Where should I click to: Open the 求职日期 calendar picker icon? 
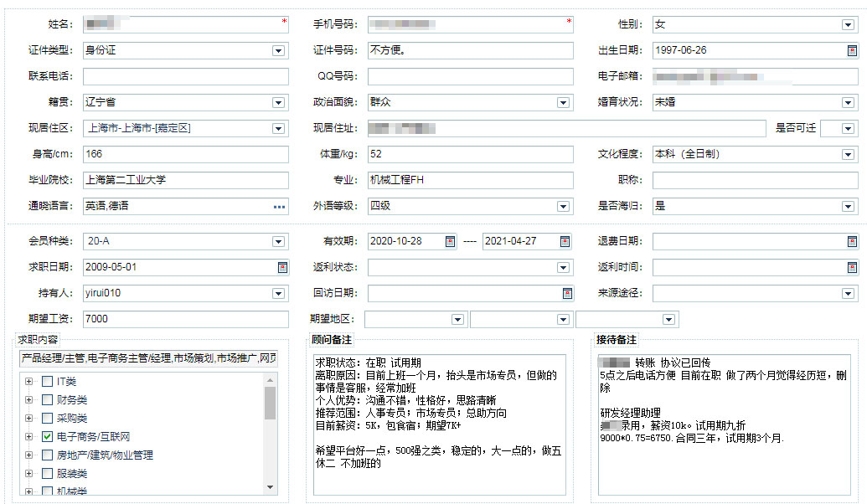point(282,267)
